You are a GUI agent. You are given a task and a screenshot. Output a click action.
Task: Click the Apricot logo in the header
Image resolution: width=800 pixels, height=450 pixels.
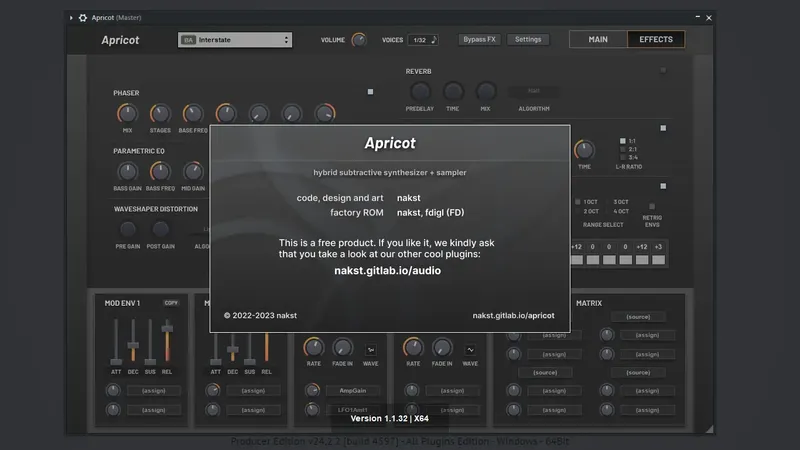click(x=120, y=40)
